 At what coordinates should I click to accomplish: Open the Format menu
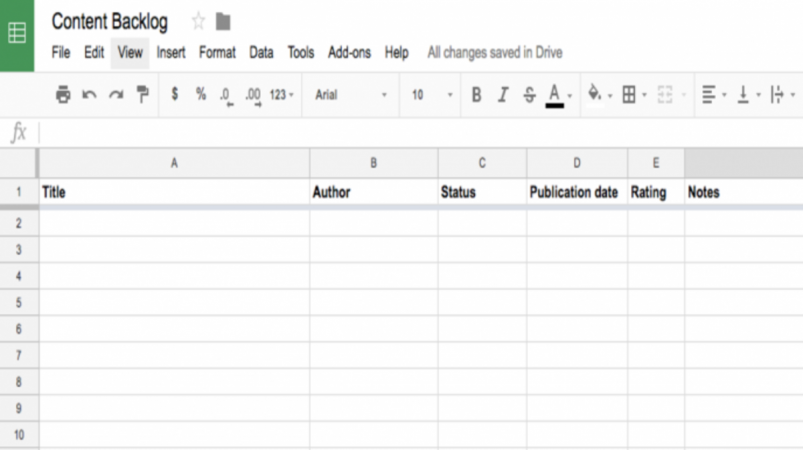[217, 52]
